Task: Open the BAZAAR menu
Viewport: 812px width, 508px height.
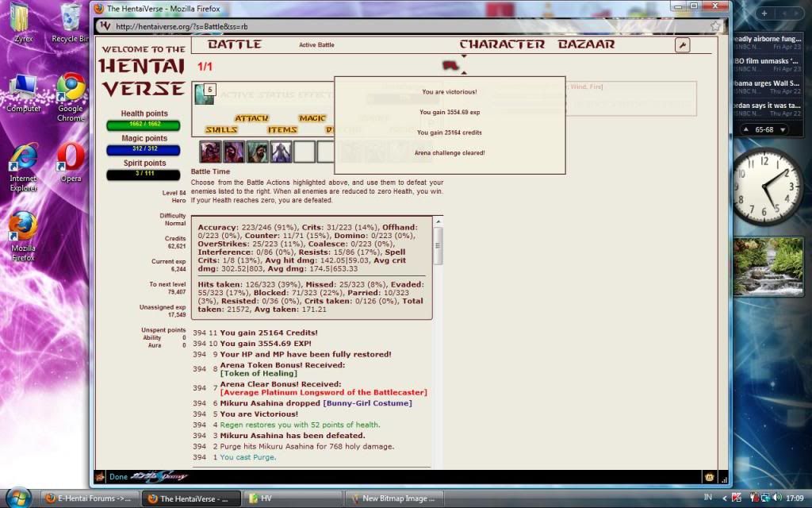Action: click(586, 44)
